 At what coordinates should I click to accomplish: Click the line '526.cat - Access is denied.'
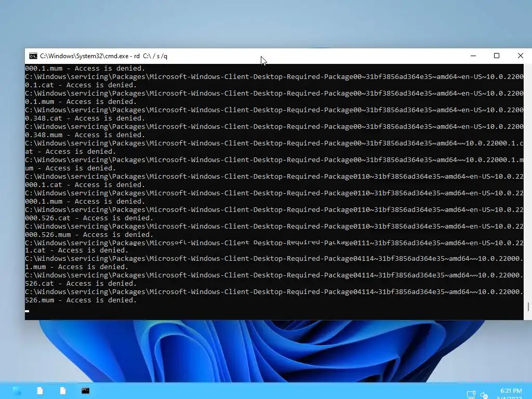pyautogui.click(x=81, y=284)
